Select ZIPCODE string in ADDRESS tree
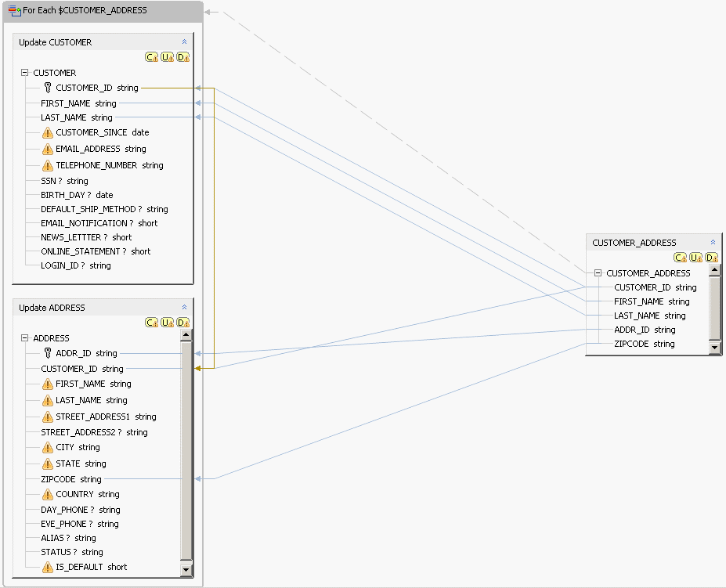Viewport: 726px width, 588px height. pos(70,478)
